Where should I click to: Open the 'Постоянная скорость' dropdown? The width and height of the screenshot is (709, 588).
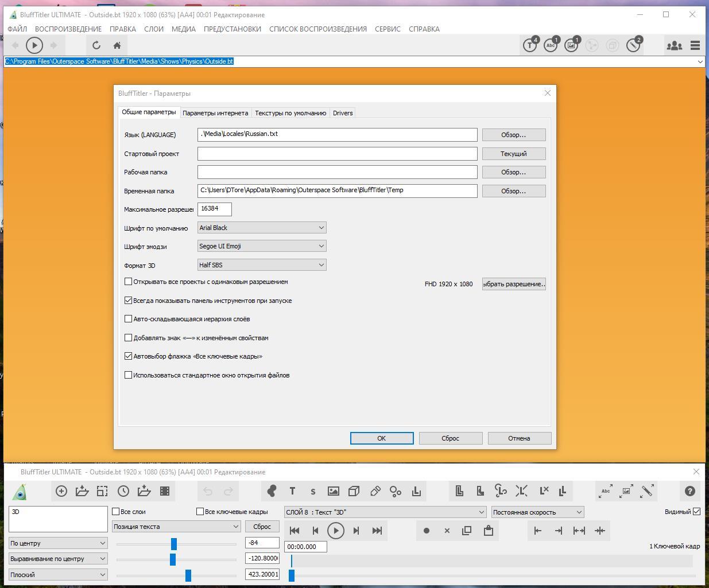[x=537, y=512]
